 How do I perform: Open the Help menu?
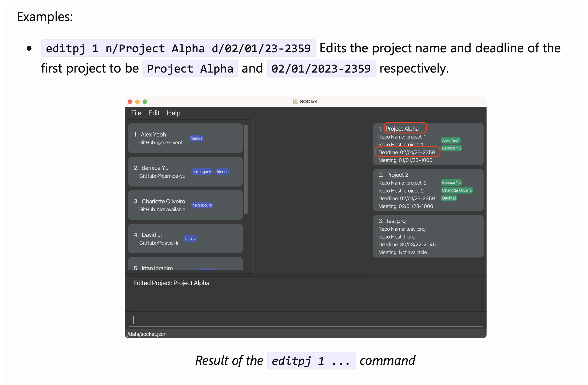click(x=173, y=113)
